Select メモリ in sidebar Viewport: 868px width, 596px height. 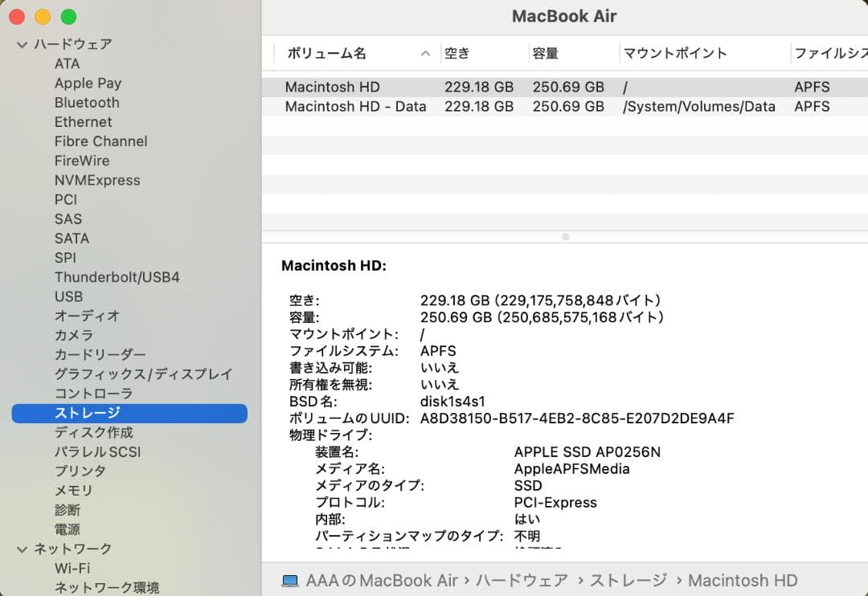74,490
